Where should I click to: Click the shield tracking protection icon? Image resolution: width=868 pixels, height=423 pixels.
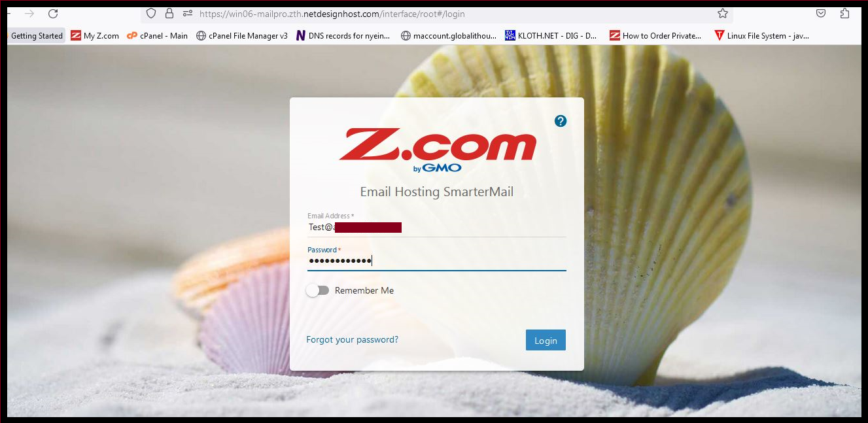151,14
